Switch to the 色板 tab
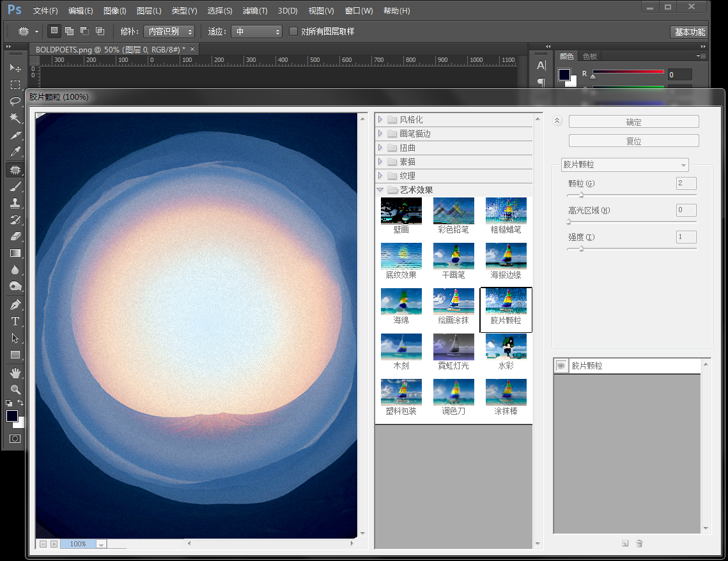The width and height of the screenshot is (728, 561). point(590,56)
